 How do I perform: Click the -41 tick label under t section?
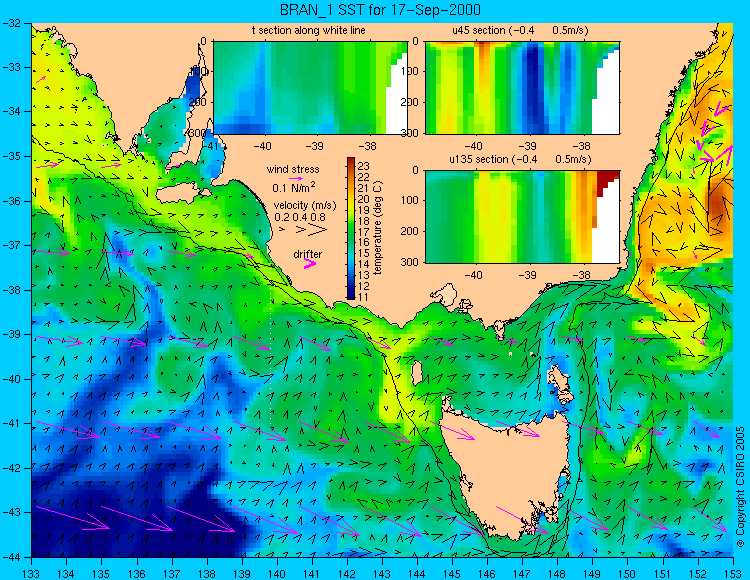tap(211, 144)
